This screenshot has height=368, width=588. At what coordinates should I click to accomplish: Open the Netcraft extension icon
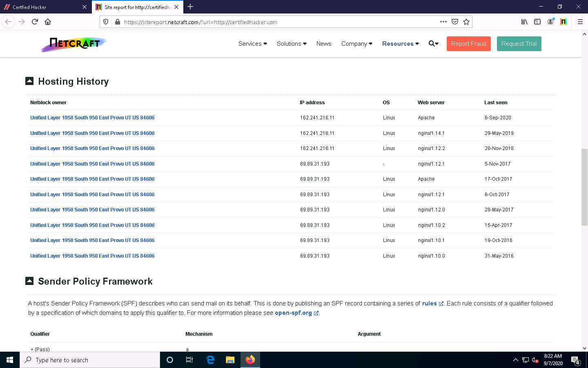(x=563, y=22)
